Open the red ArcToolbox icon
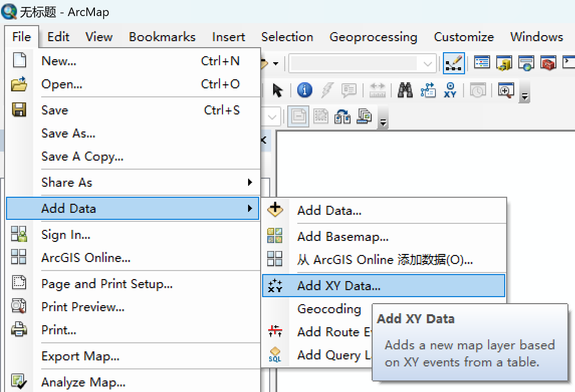This screenshot has height=392, width=575. pyautogui.click(x=548, y=63)
